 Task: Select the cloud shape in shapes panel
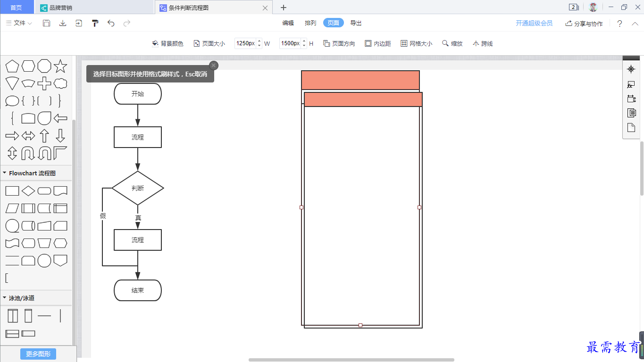tap(60, 83)
